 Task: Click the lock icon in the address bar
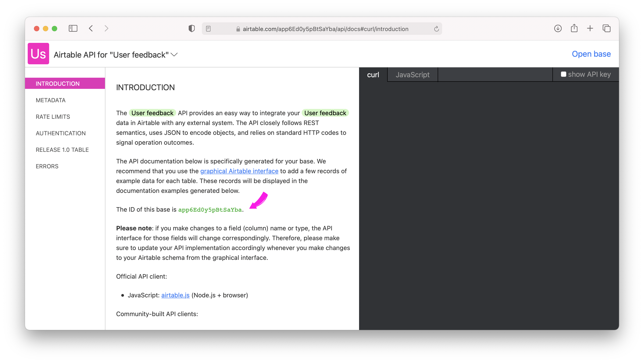tap(238, 29)
